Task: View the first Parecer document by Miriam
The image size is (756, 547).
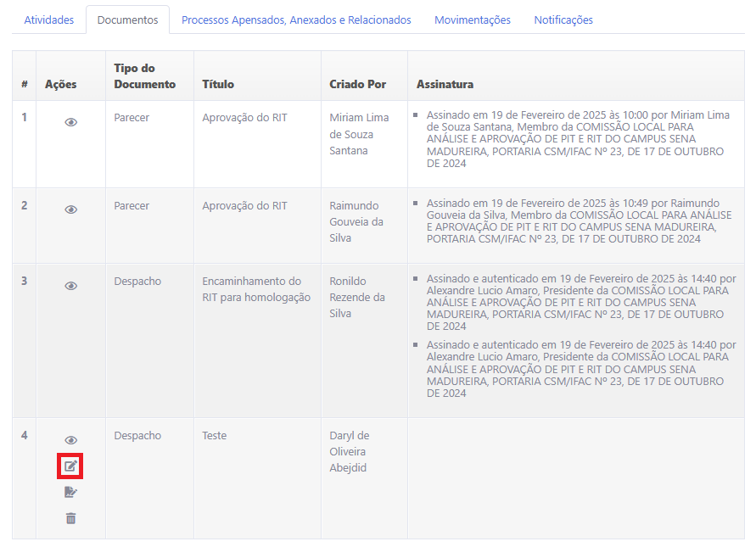Action: tap(71, 122)
